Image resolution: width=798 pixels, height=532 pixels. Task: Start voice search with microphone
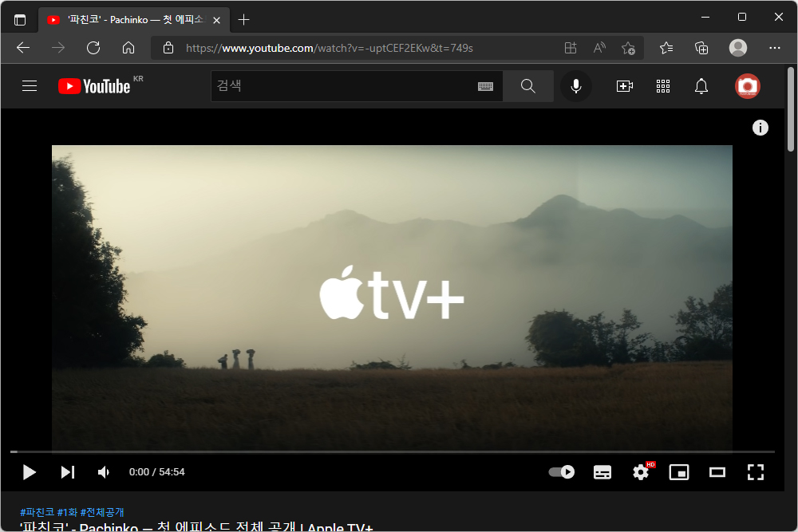point(576,86)
